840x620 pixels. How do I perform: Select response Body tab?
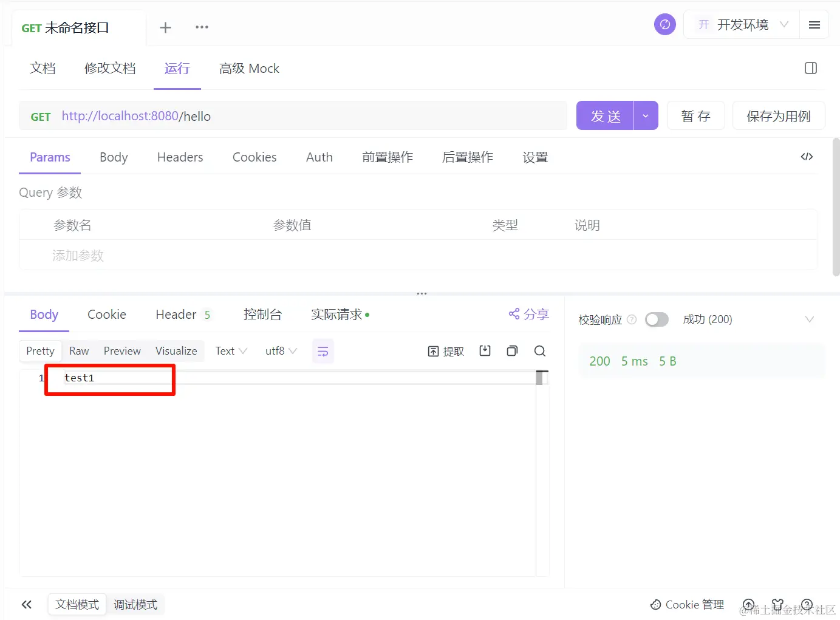click(44, 315)
